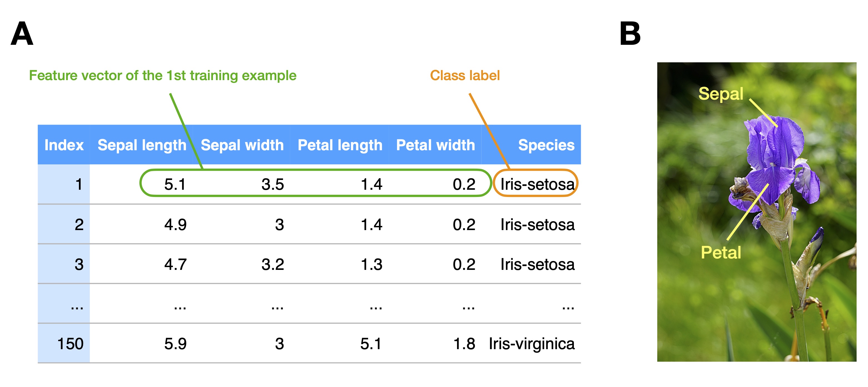Select the "Petal width" column header
This screenshot has height=387, width=868.
click(435, 145)
